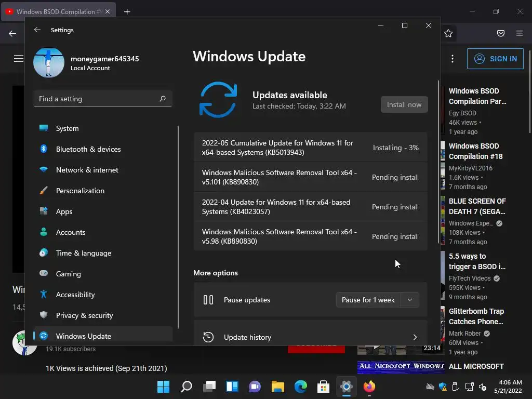The width and height of the screenshot is (532, 399).
Task: Open taskbar Search icon
Action: point(187,387)
